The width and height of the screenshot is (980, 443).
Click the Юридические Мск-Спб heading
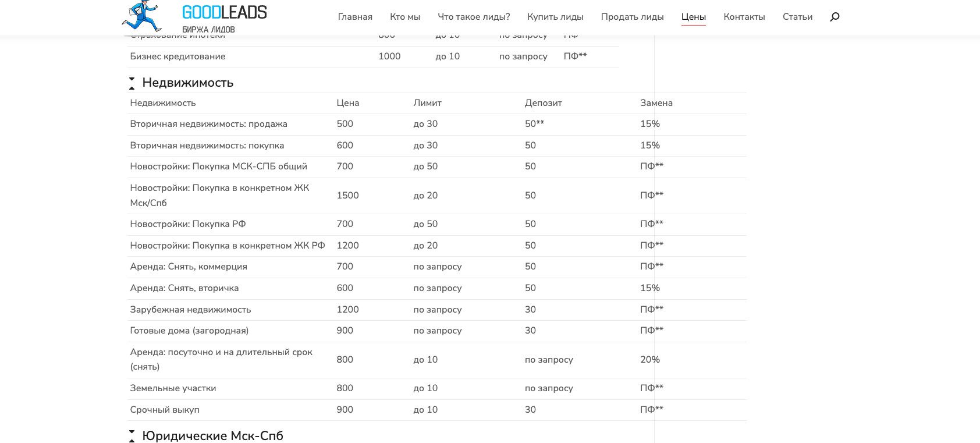click(212, 436)
